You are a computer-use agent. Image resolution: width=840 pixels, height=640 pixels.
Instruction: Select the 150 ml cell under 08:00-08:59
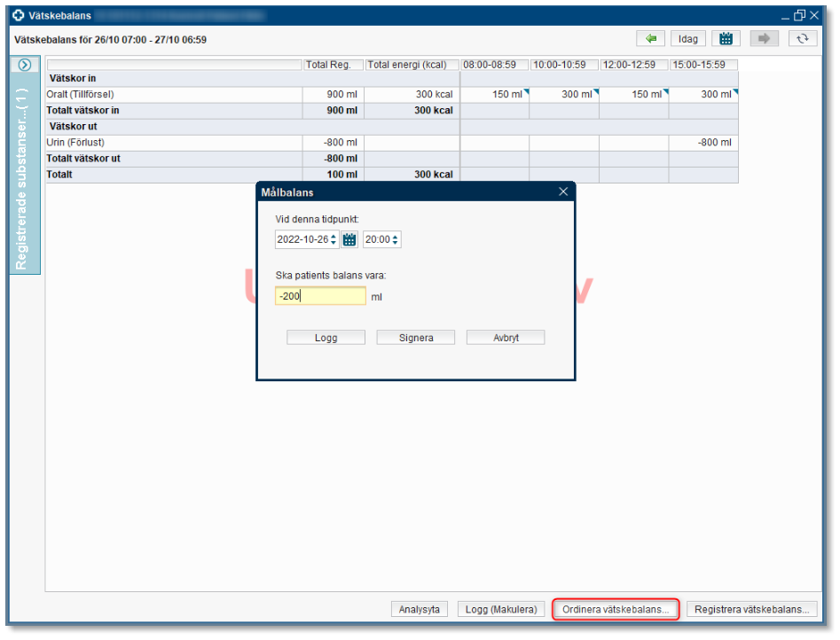[494, 95]
